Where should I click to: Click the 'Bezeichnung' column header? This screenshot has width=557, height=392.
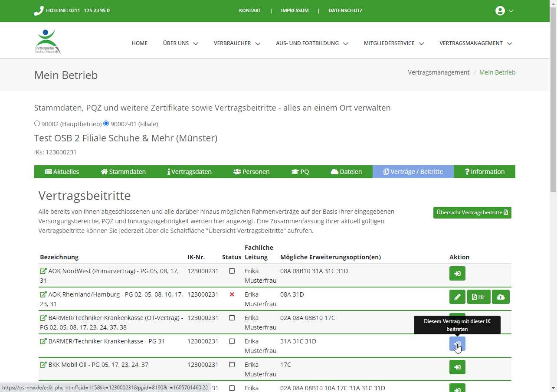(x=59, y=257)
